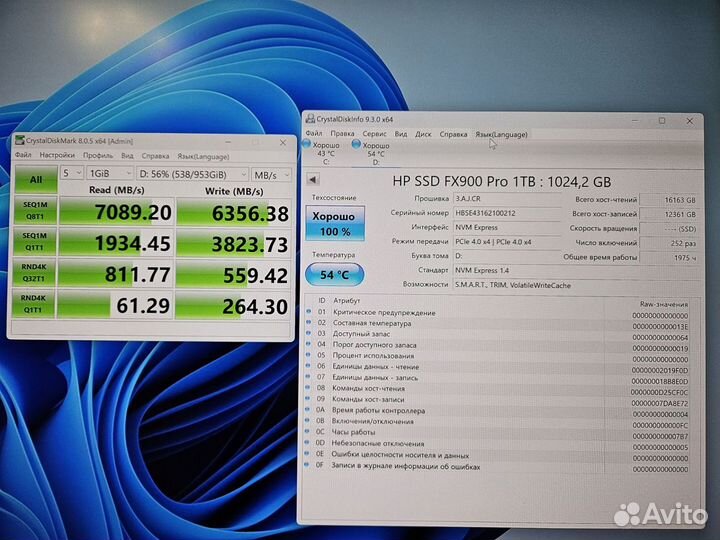Start the RND4K Q1T1 test

34,304
